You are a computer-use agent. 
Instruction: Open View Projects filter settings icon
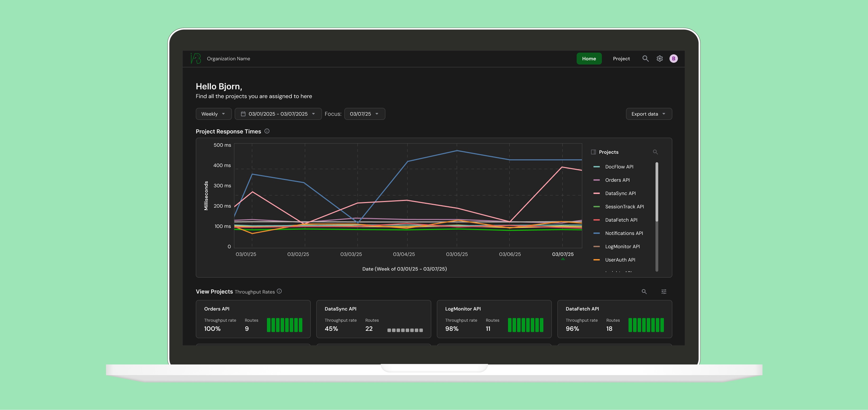664,292
